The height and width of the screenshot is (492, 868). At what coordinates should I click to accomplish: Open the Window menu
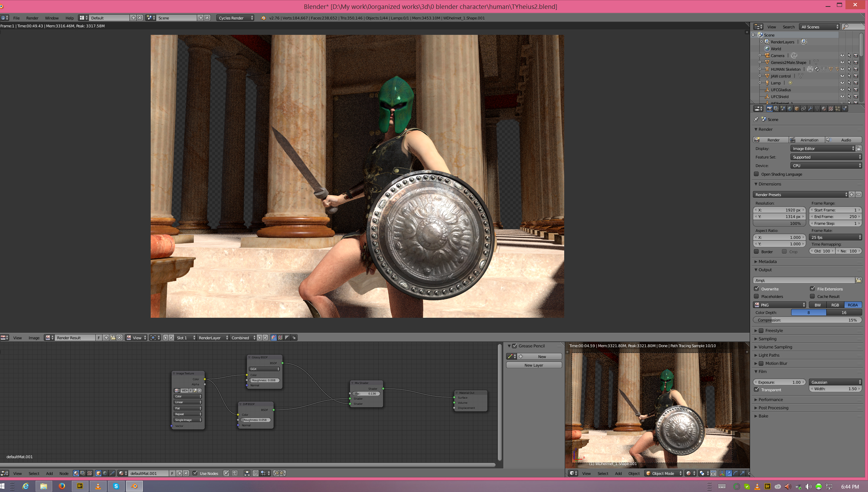click(x=52, y=18)
